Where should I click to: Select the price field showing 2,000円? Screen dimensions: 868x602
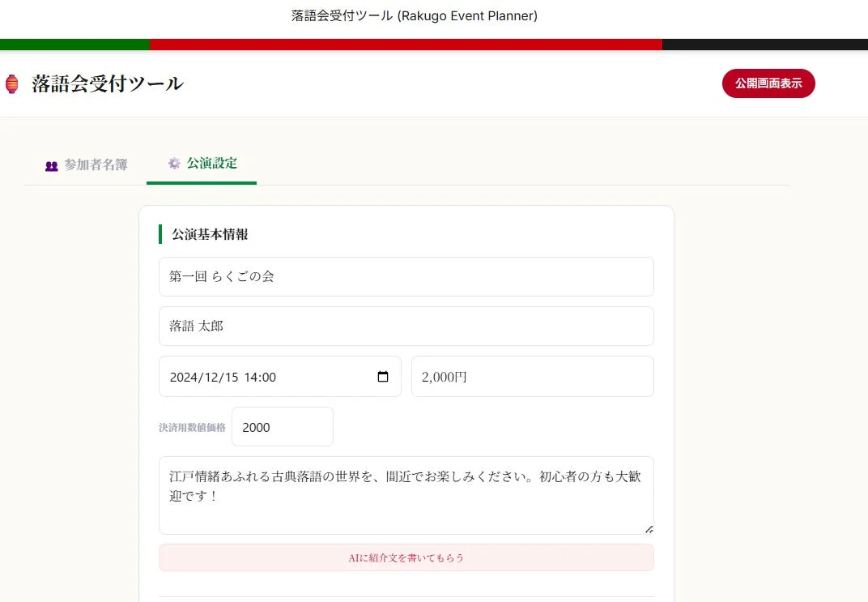(532, 376)
